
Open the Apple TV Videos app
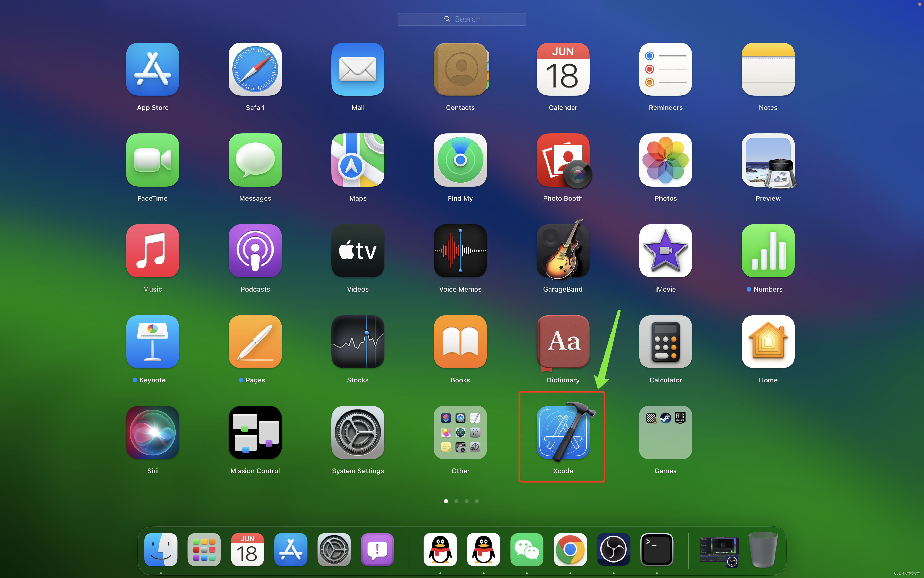pos(358,251)
